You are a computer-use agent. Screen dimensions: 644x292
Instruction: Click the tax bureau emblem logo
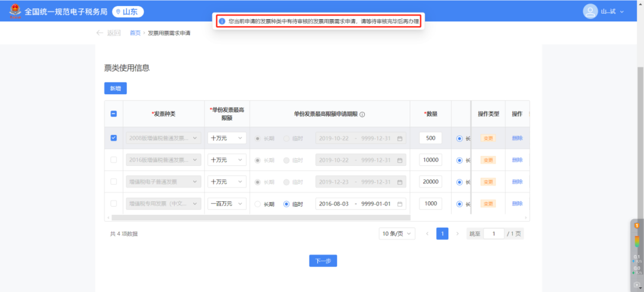click(16, 11)
